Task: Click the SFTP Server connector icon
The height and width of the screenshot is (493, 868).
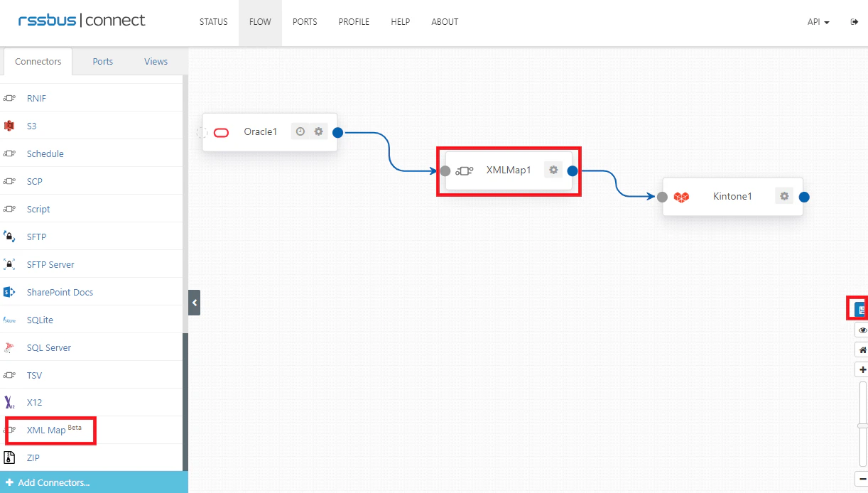Action: coord(9,264)
